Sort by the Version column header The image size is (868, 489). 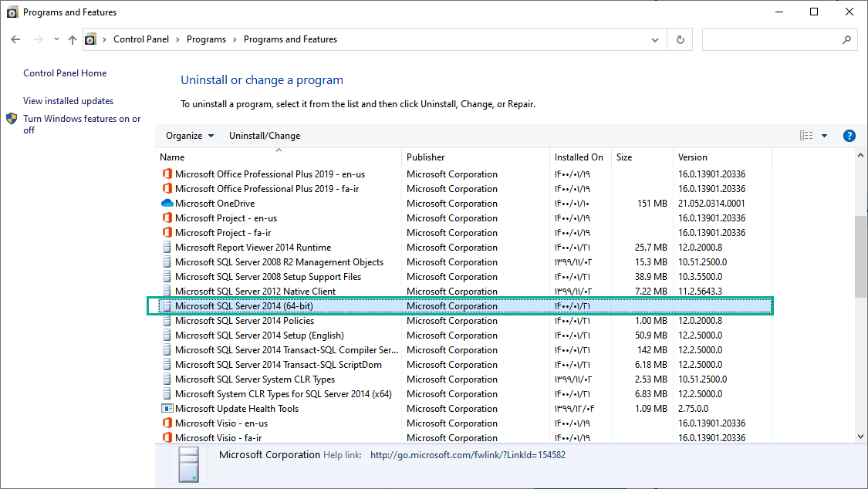pos(722,157)
